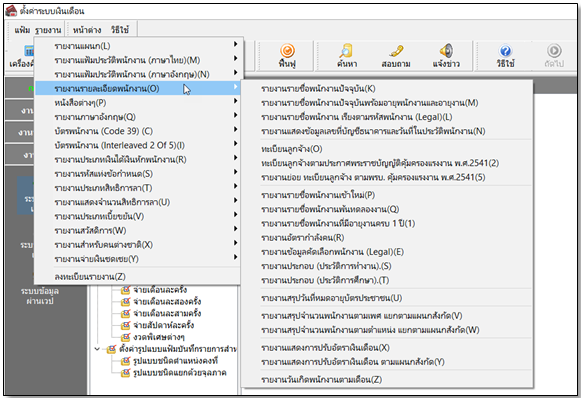The width and height of the screenshot is (581, 398).
Task: Expand รายงานจ่ายเงินชดเชย(Y) submenu
Action: click(x=138, y=259)
